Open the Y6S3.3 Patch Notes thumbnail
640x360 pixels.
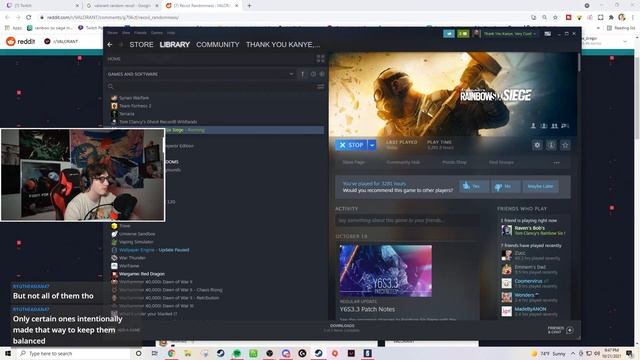coord(385,271)
